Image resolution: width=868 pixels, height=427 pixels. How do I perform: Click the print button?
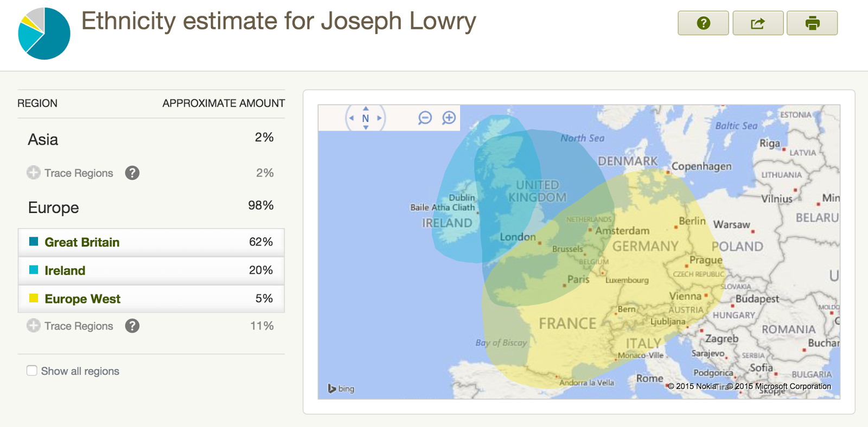[x=812, y=23]
